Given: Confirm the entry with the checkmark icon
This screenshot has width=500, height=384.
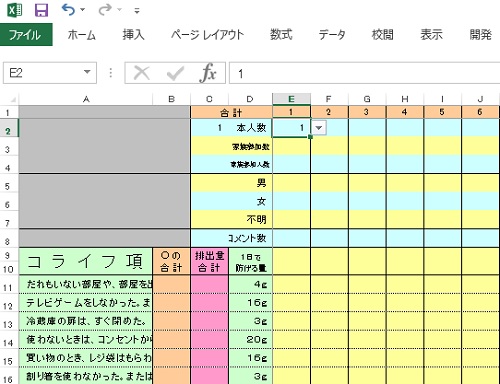Looking at the screenshot, I should click(x=175, y=73).
